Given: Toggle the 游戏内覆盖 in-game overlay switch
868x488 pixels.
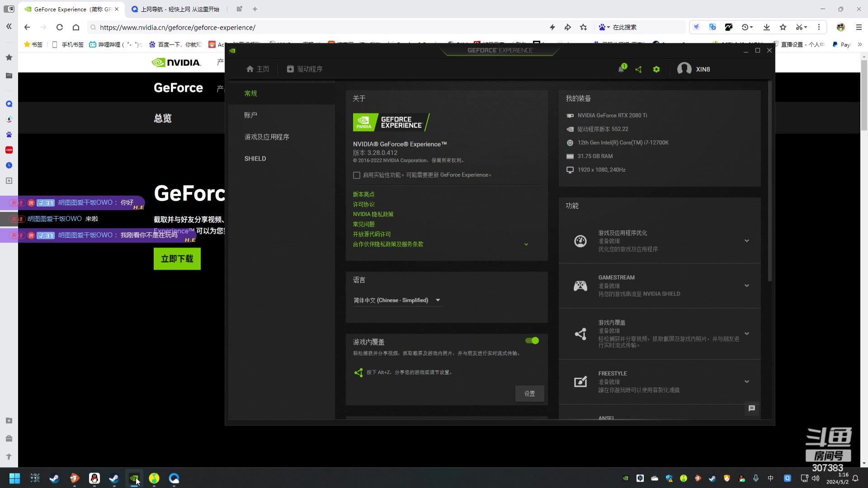Looking at the screenshot, I should [532, 341].
